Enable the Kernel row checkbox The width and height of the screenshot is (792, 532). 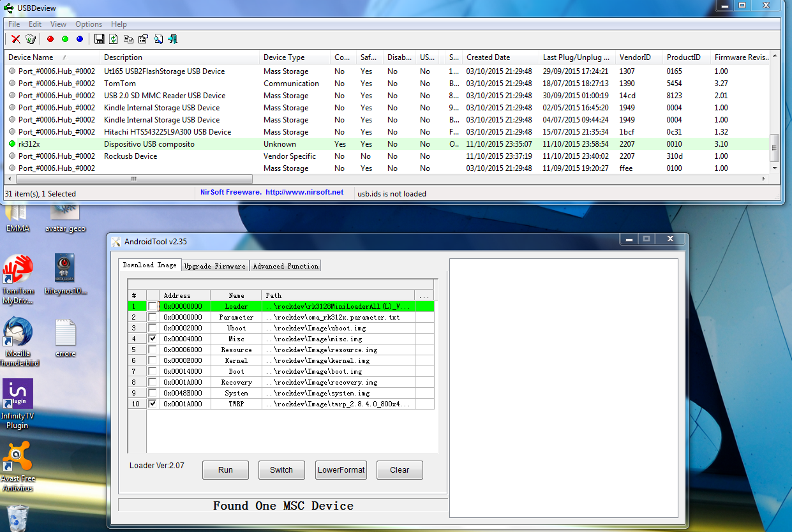tap(153, 360)
